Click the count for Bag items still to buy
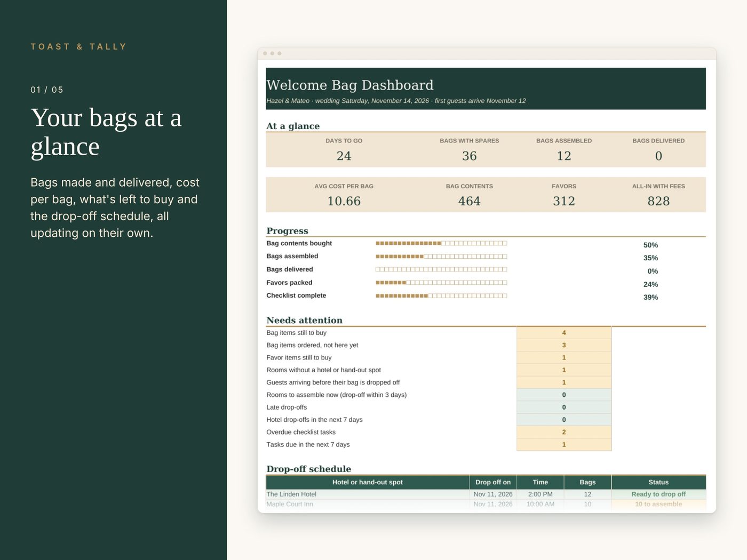 coord(564,333)
